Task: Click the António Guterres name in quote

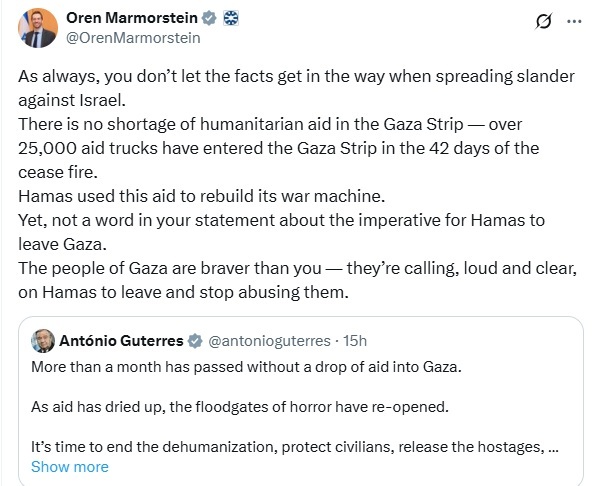Action: (121, 340)
